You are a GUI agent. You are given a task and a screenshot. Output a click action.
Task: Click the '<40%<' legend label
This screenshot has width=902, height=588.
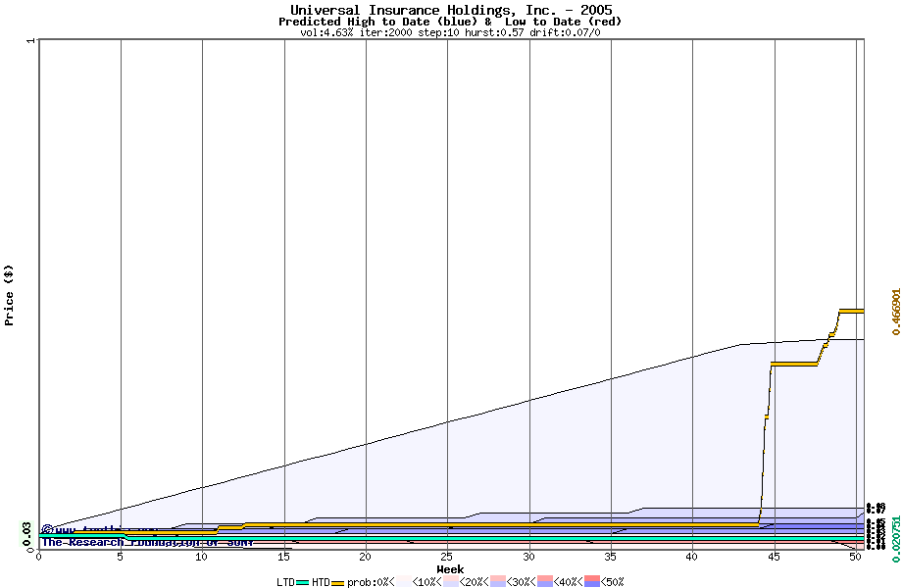pyautogui.click(x=569, y=582)
